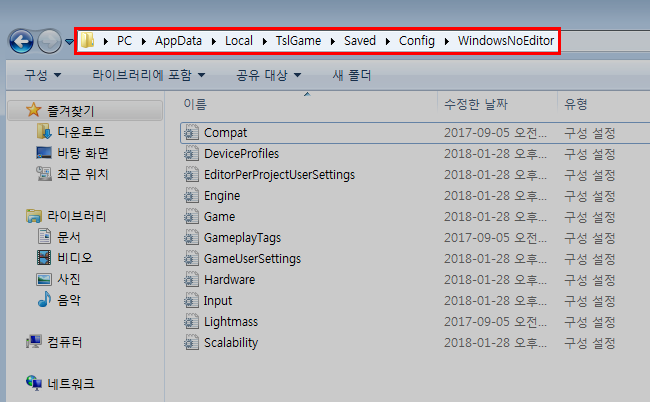Create a new folder with 새 폴더

tap(352, 75)
